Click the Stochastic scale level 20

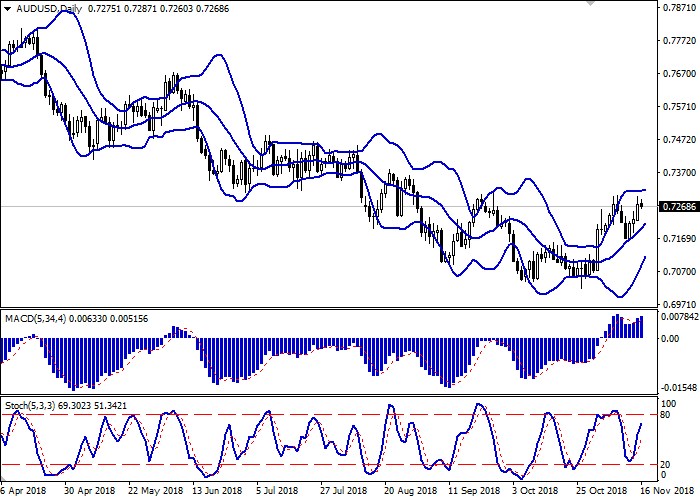tap(665, 465)
